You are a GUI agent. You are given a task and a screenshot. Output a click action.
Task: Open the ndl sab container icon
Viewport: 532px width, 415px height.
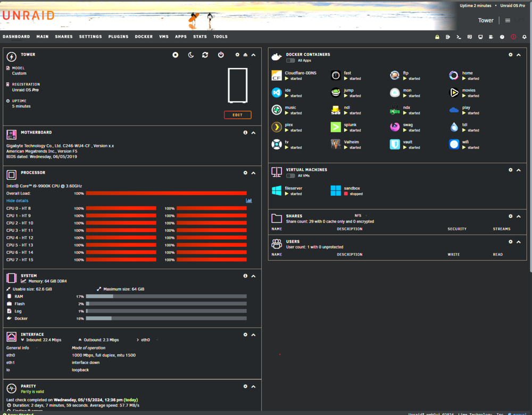pyautogui.click(x=336, y=110)
